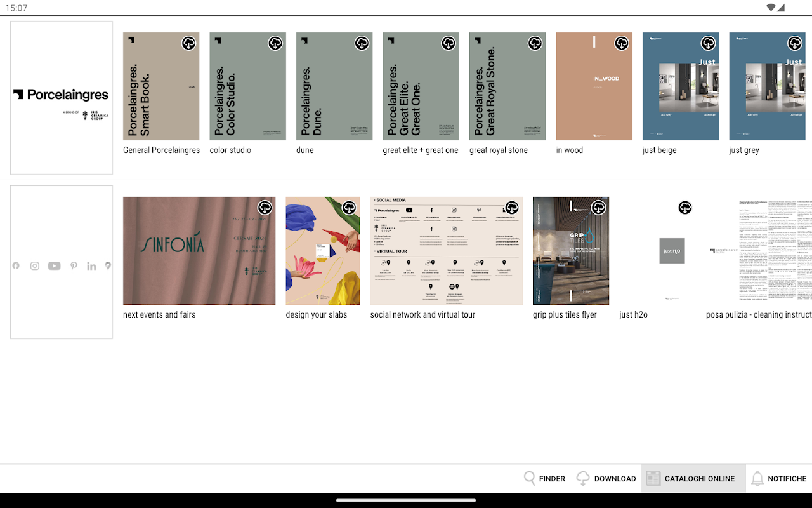Tap the 'dune' caption
Screen dimensions: 812x508
pos(305,150)
